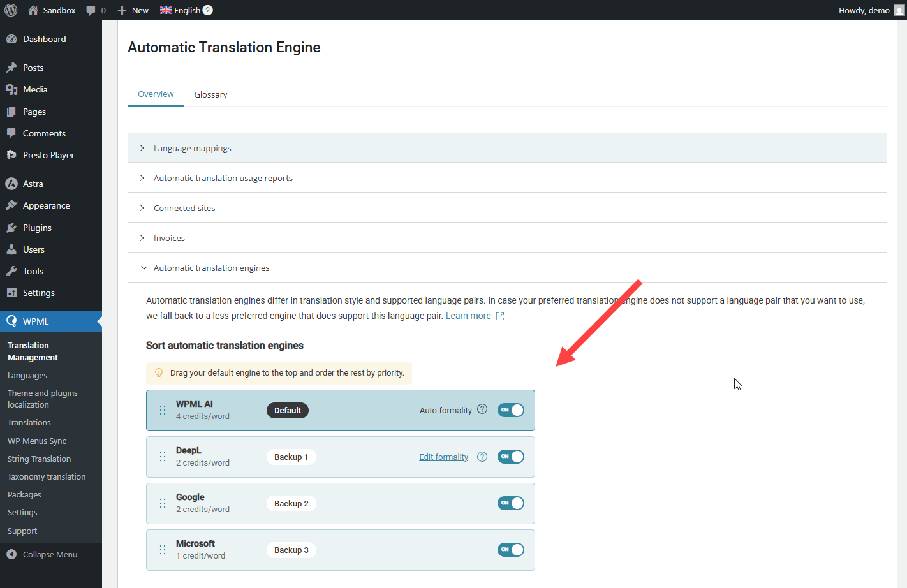Click the Default badge on WPML AI
This screenshot has width=907, height=588.
288,410
